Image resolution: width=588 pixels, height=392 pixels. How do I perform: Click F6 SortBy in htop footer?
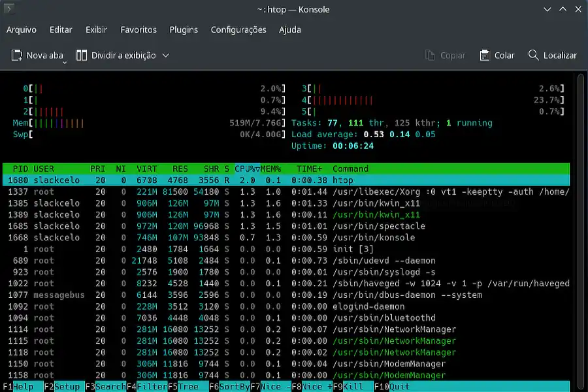coord(229,386)
